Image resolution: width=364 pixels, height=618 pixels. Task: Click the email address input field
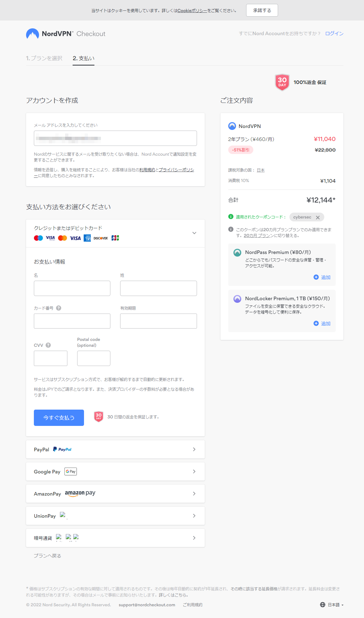point(115,138)
